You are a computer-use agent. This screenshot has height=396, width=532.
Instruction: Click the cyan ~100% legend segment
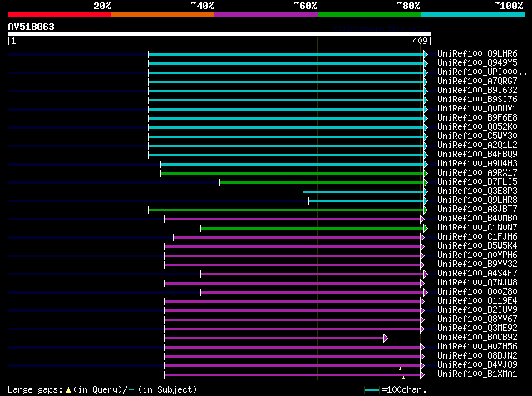click(x=473, y=15)
